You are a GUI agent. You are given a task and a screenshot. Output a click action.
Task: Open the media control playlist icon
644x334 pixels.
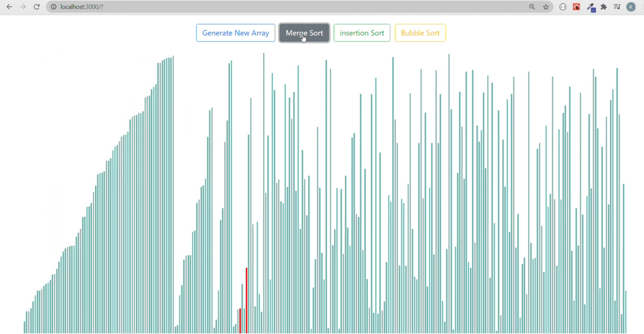(617, 7)
